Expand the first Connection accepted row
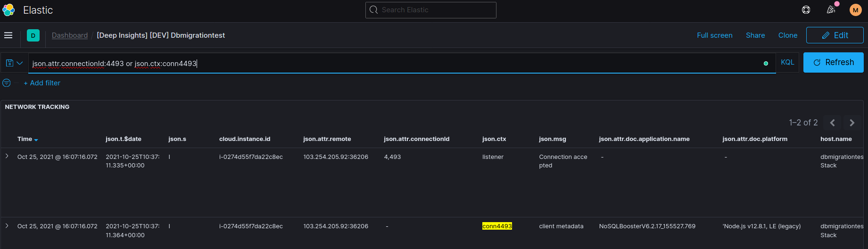868x249 pixels. click(7, 156)
